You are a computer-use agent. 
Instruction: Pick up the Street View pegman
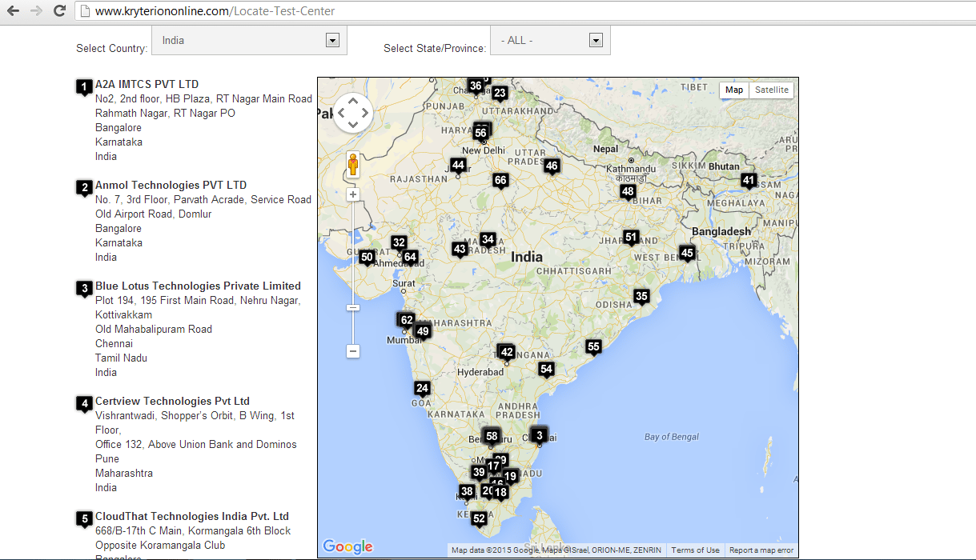click(x=353, y=165)
